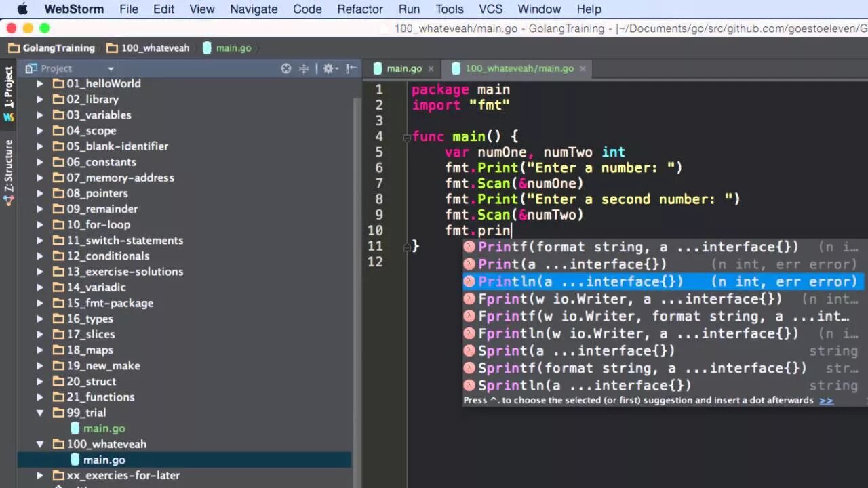Image resolution: width=868 pixels, height=488 pixels.
Task: Expand the 01_helloWorld folder
Action: pyautogui.click(x=40, y=84)
